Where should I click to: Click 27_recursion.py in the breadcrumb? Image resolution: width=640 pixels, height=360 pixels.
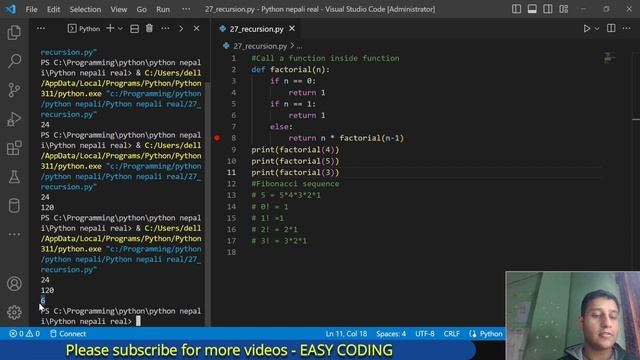(260, 46)
